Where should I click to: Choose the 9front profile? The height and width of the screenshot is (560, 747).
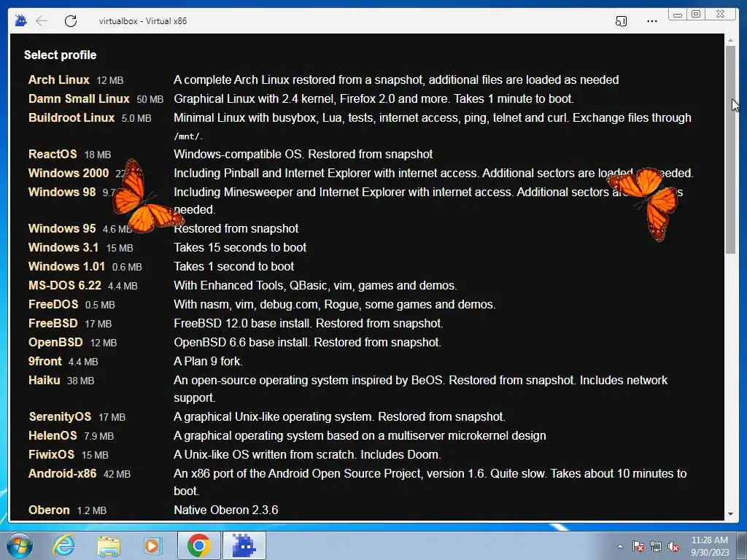tap(44, 362)
